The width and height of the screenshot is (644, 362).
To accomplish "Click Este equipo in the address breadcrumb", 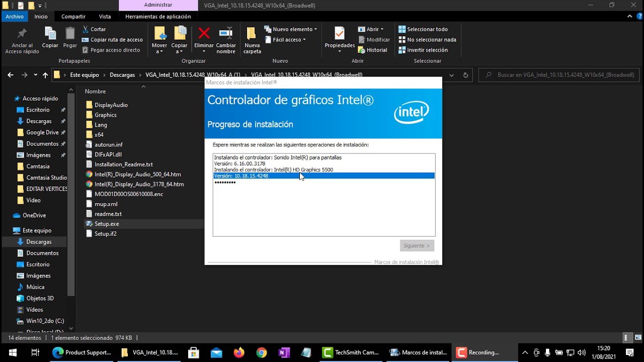I will (x=85, y=75).
